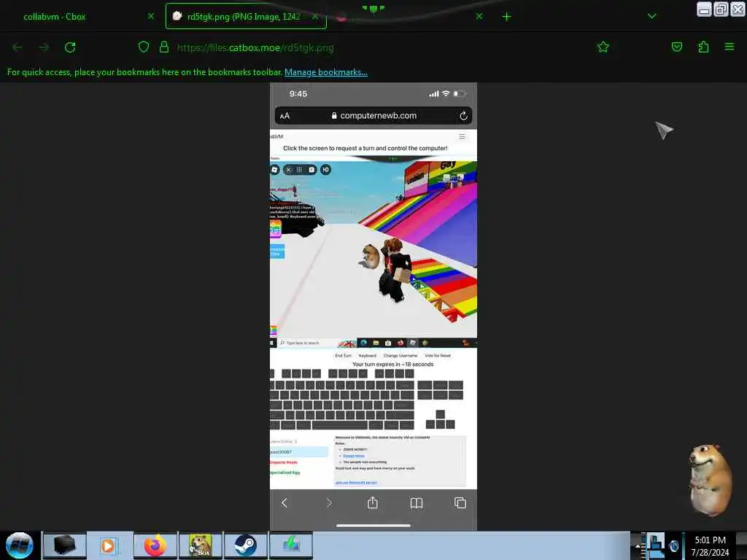Open the Firefox hamburger application menu
Viewport: 747px width, 560px height.
pyautogui.click(x=729, y=47)
